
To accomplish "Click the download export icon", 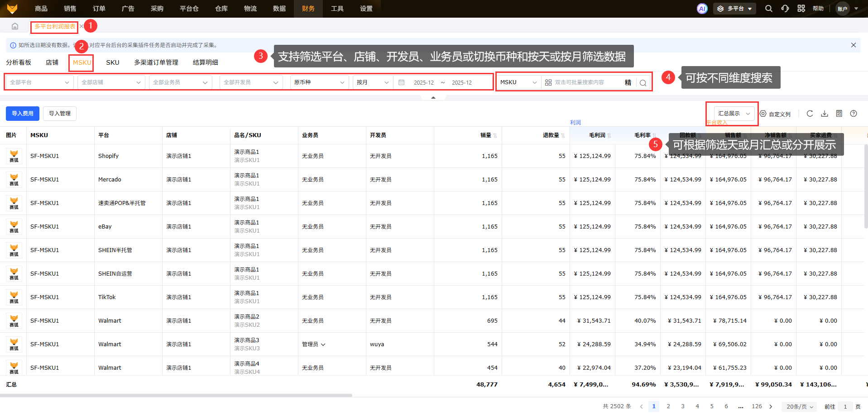I will 825,114.
